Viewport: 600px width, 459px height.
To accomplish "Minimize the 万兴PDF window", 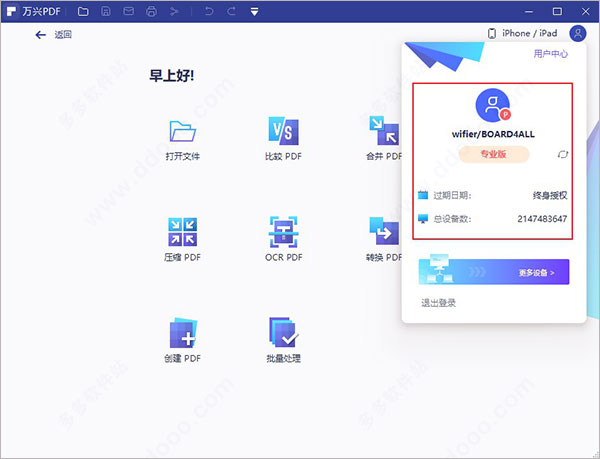I will 529,11.
